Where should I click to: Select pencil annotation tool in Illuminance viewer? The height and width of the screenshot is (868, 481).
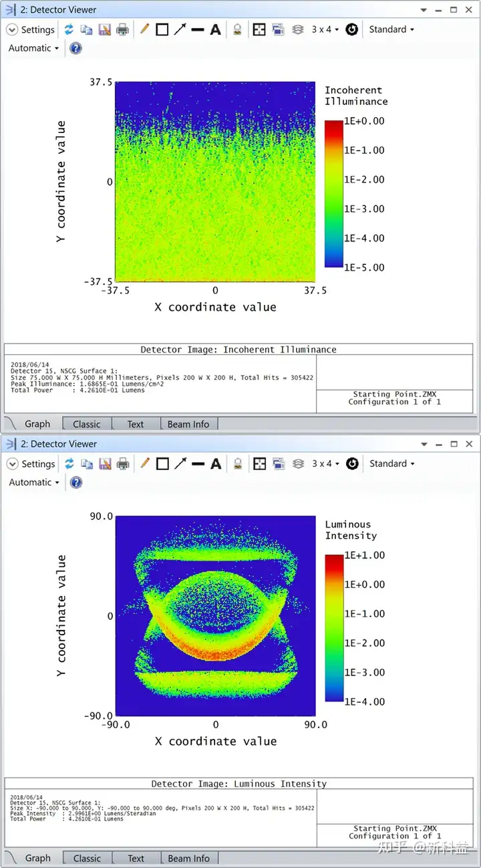[144, 29]
